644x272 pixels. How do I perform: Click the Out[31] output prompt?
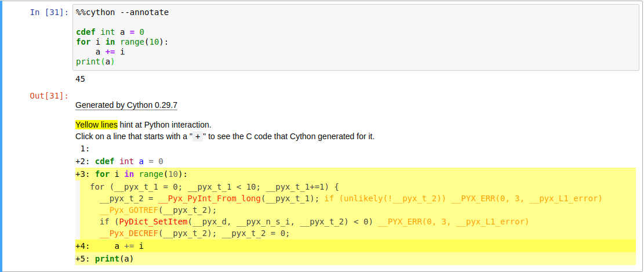[49, 96]
